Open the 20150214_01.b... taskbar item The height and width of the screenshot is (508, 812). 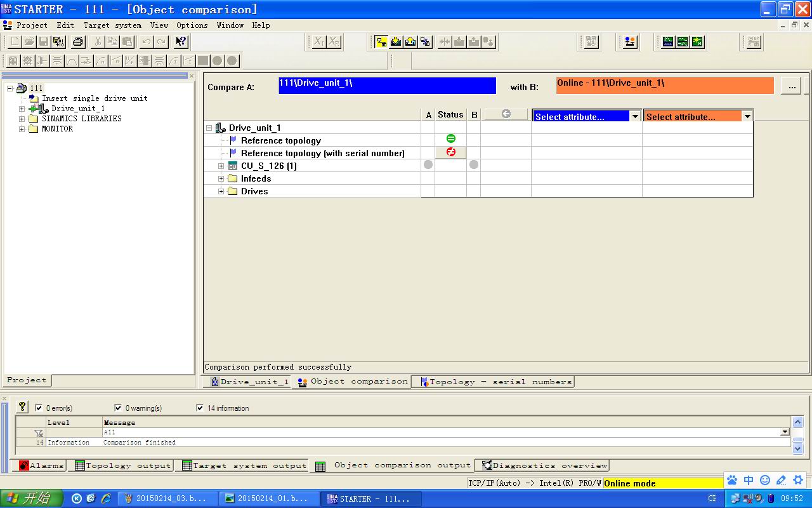point(268,498)
